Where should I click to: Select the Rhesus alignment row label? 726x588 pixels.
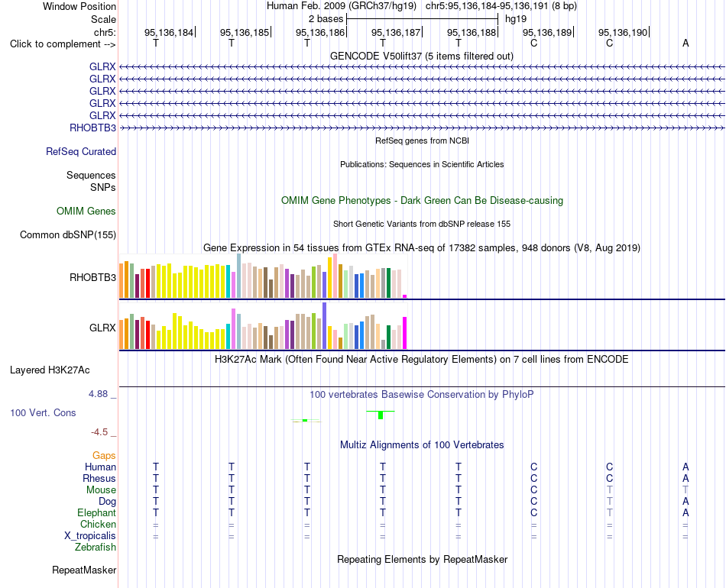[99, 478]
